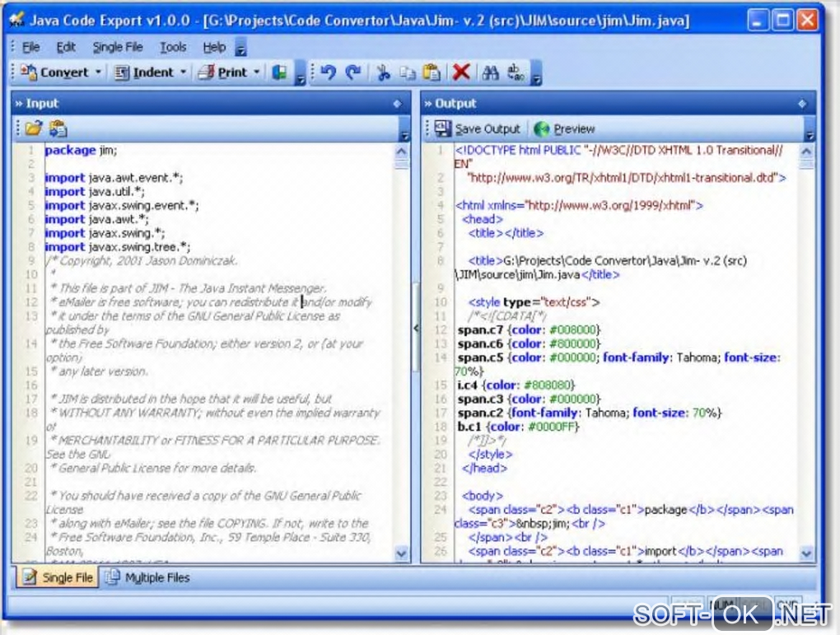Click the Print toolbar button
840x635 pixels.
pos(223,72)
